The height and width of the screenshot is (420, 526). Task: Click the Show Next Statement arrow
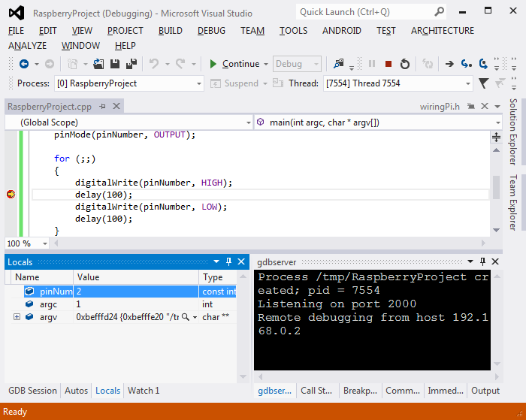tap(449, 64)
